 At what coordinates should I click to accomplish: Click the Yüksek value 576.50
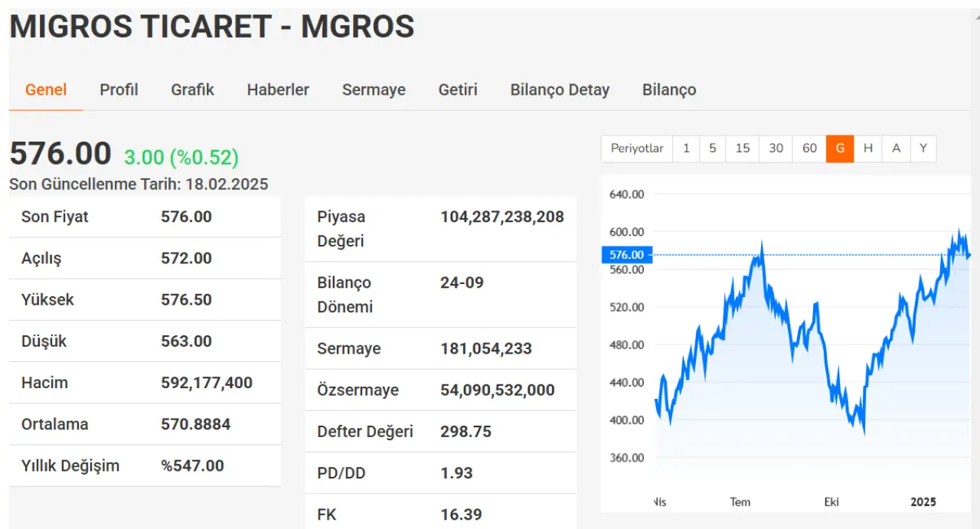point(186,299)
